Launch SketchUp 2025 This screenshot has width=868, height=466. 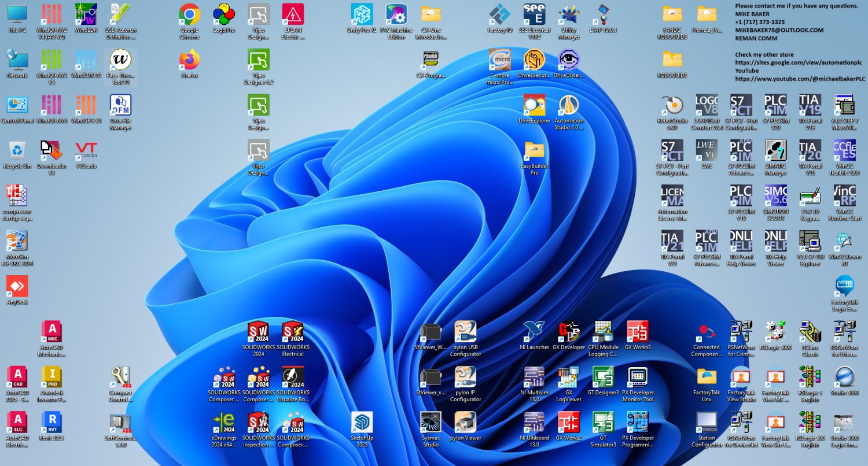[362, 430]
